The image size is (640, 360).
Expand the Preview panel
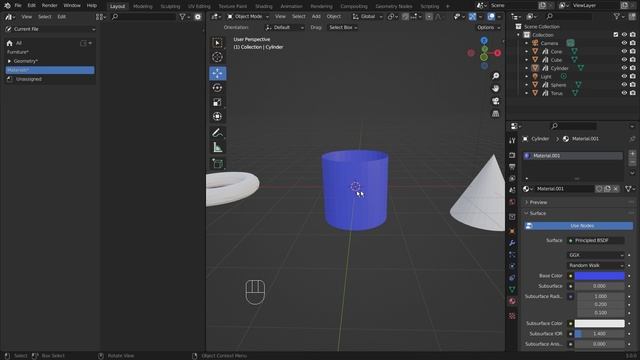(x=538, y=202)
